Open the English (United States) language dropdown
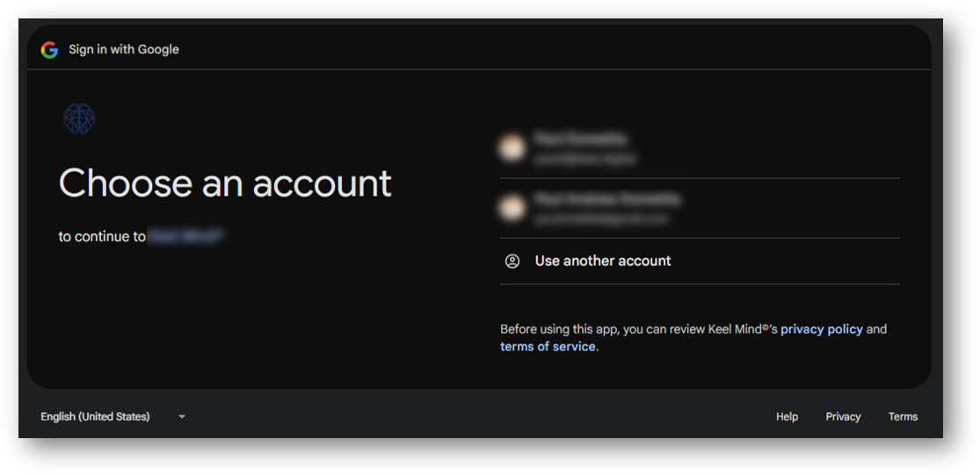Image resolution: width=980 pixels, height=475 pixels. click(113, 416)
